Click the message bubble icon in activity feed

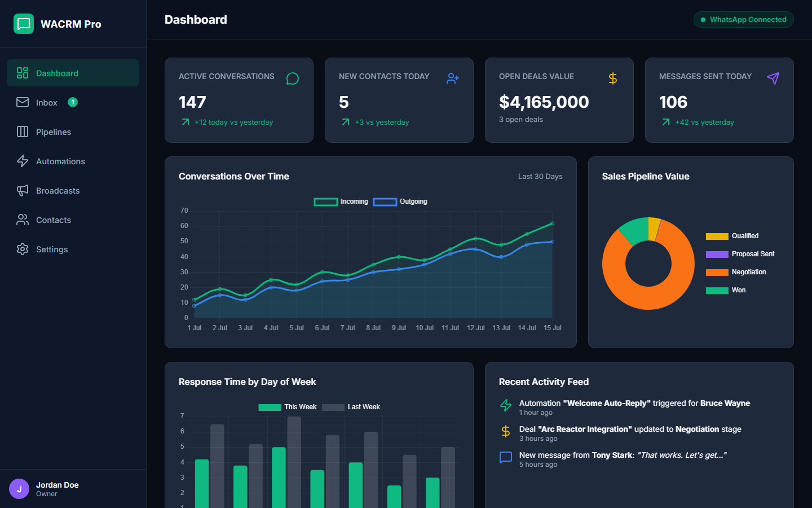click(506, 457)
